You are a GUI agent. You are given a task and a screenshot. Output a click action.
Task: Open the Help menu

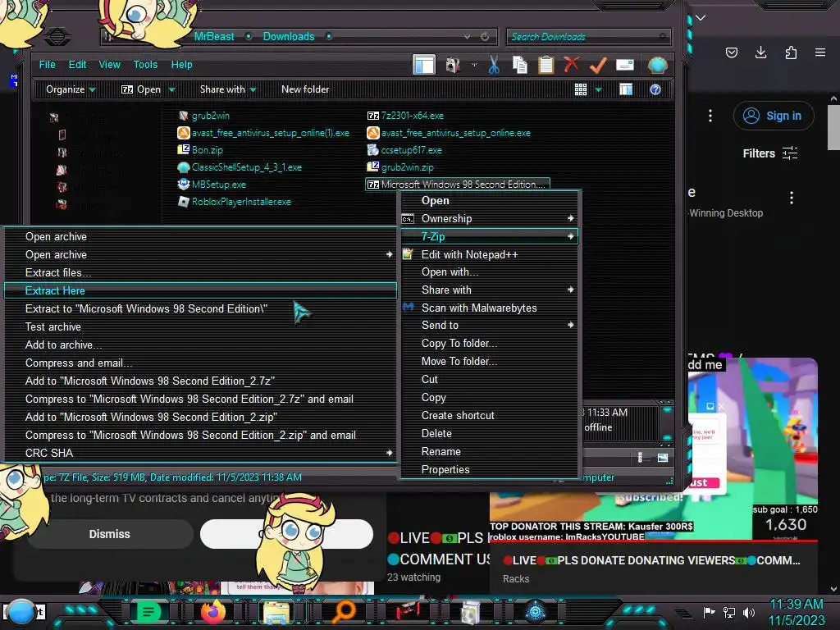coord(181,65)
